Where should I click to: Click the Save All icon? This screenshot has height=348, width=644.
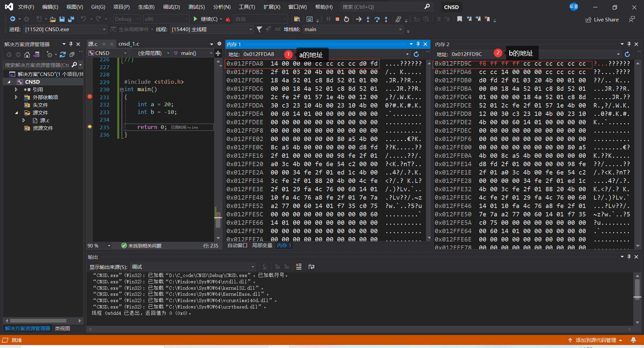[x=71, y=19]
